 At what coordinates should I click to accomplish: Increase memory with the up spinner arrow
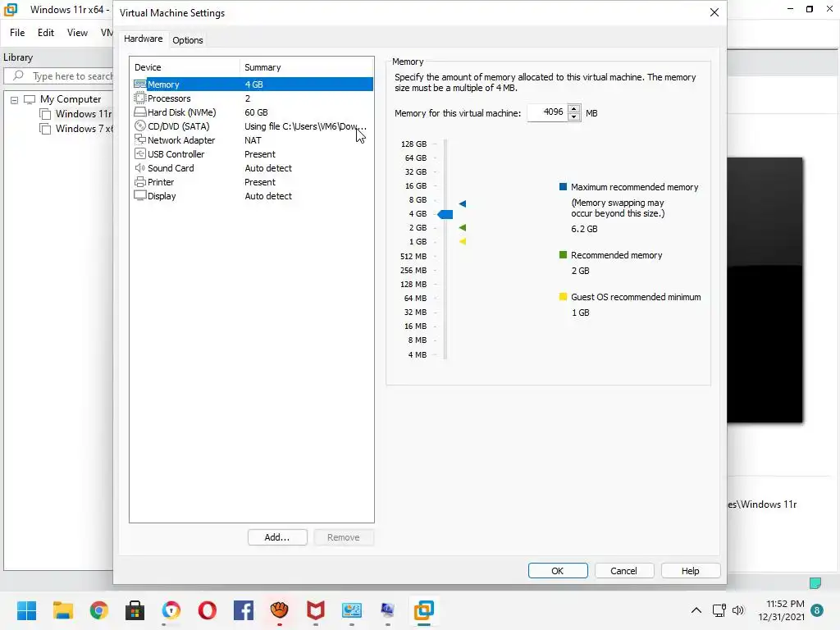(x=573, y=109)
